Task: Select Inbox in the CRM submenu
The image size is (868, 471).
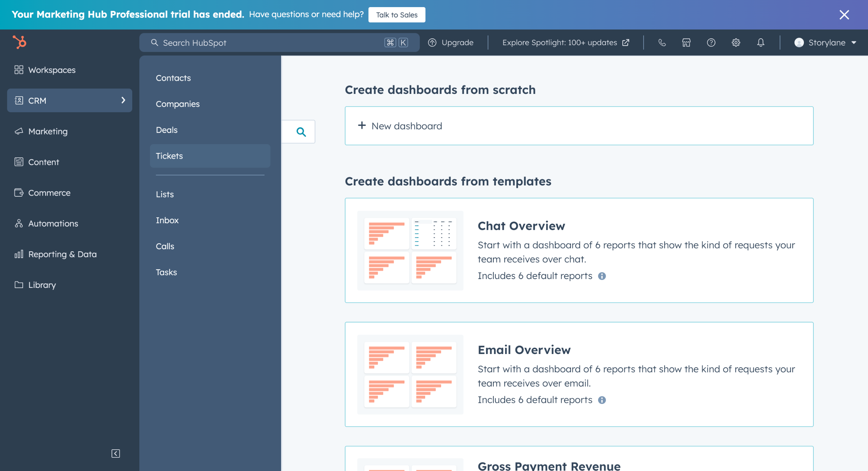Action: (210, 220)
